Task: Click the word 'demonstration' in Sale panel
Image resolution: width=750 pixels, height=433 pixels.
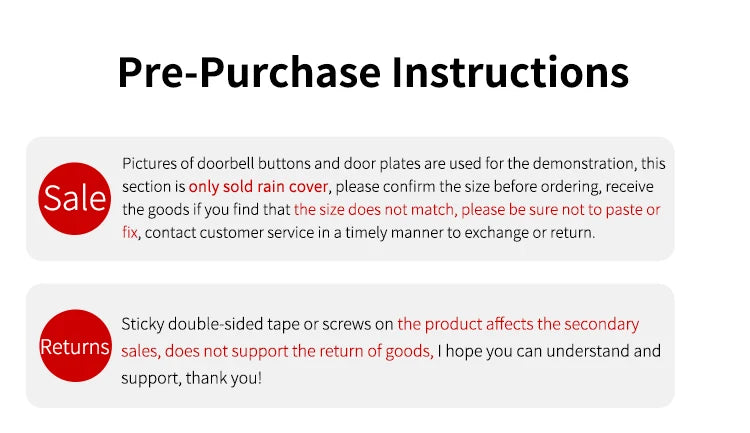Action: (x=584, y=164)
